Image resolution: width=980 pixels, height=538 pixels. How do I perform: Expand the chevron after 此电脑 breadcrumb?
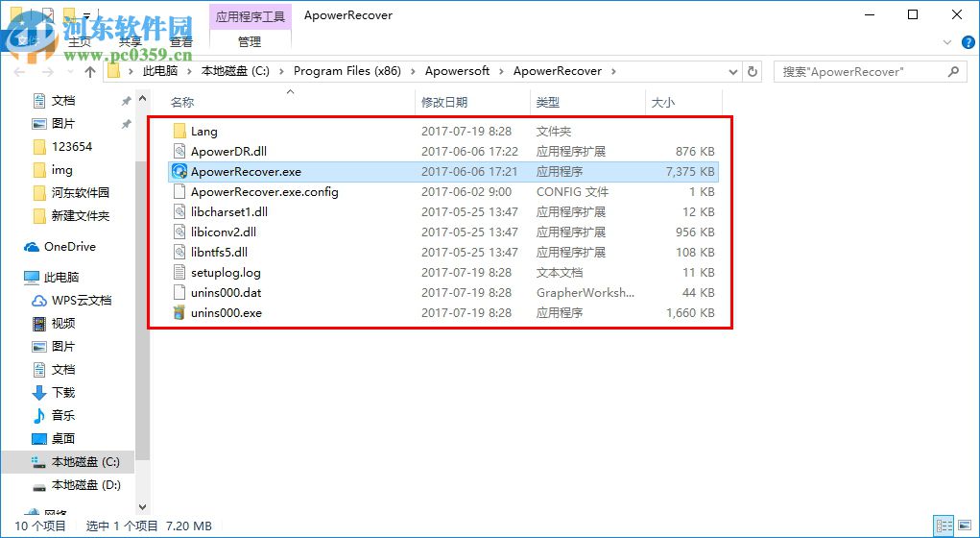pyautogui.click(x=189, y=71)
